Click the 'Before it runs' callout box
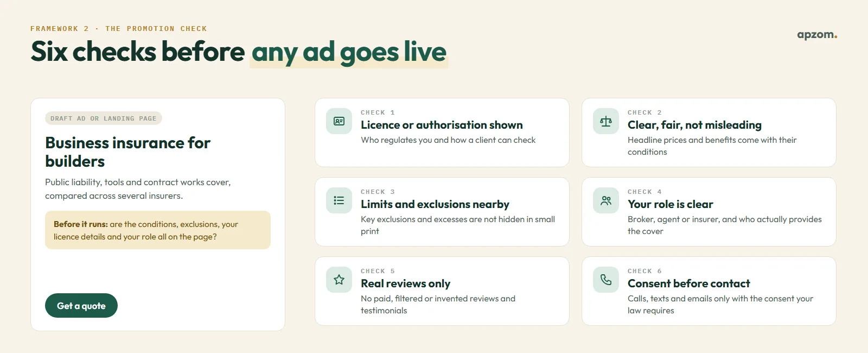This screenshot has width=868, height=353. click(x=158, y=230)
